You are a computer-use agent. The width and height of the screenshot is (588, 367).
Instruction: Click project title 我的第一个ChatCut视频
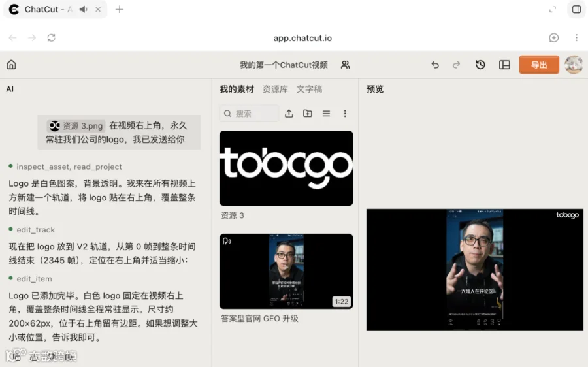click(284, 65)
